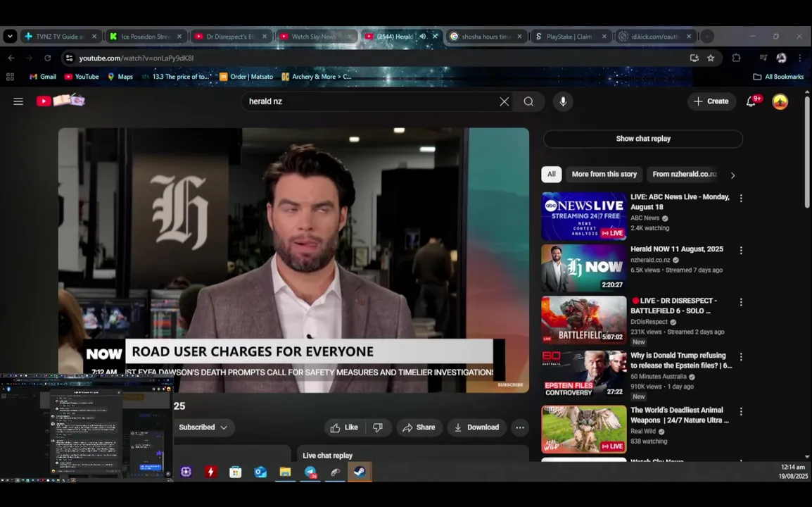Share the video

[419, 427]
